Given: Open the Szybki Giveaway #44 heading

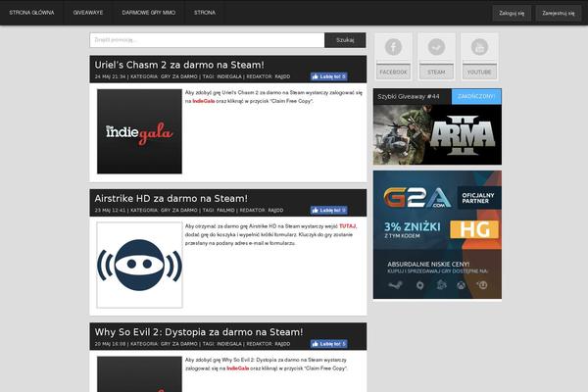Looking at the screenshot, I should (409, 96).
